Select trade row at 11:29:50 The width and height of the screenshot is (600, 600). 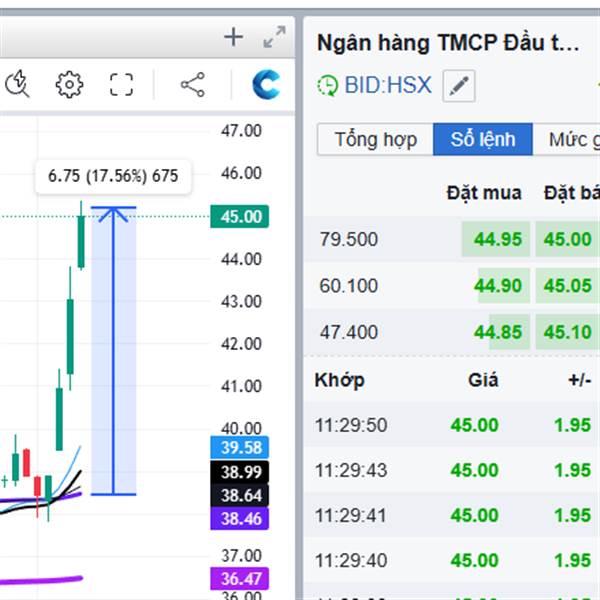click(x=452, y=425)
